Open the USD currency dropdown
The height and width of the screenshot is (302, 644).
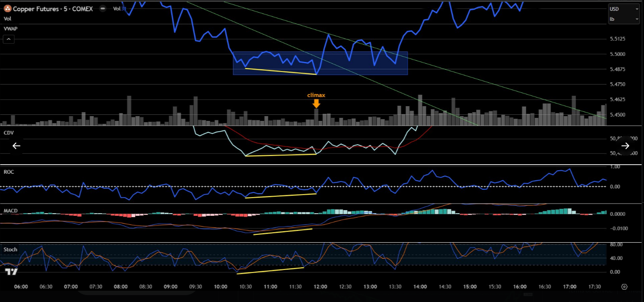coord(623,9)
